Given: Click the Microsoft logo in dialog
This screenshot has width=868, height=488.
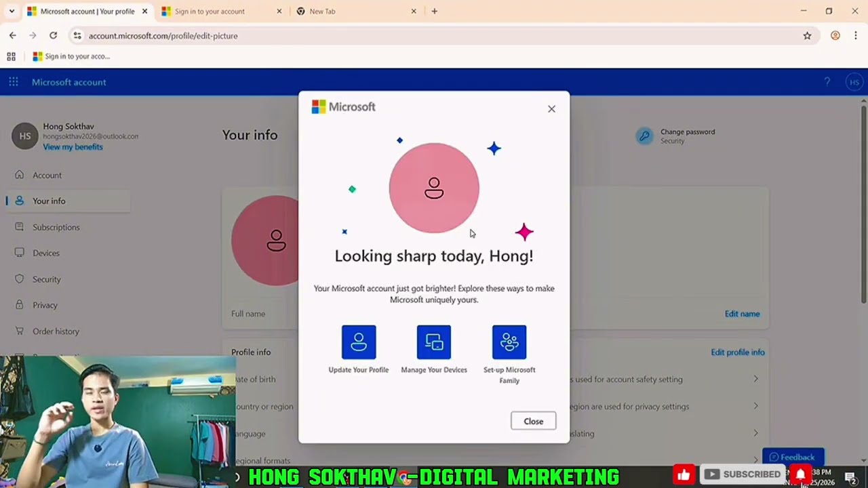Looking at the screenshot, I should (343, 106).
